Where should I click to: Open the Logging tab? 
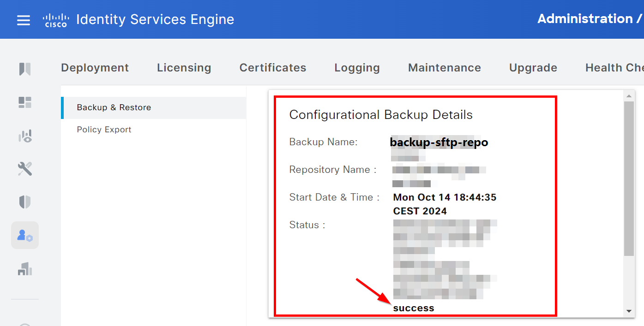[357, 68]
